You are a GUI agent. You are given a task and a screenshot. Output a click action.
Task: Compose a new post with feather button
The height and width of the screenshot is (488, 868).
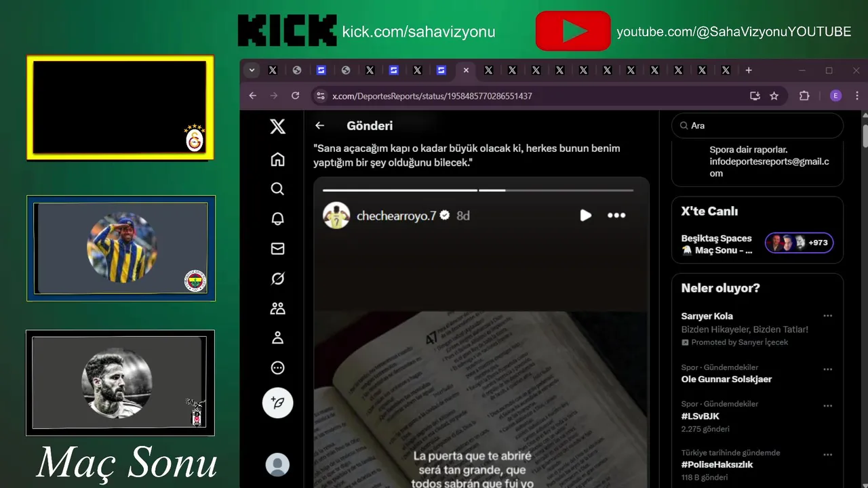pyautogui.click(x=277, y=403)
